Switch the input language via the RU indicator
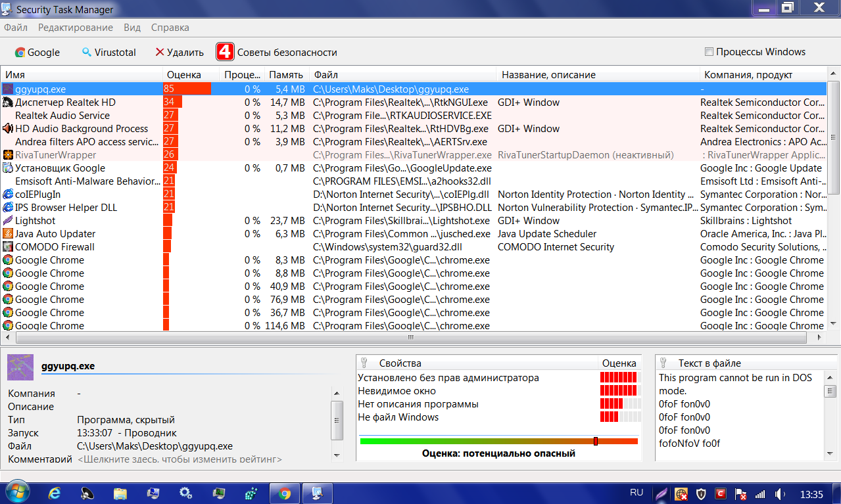Screen dimensions: 841x504 tap(637, 493)
